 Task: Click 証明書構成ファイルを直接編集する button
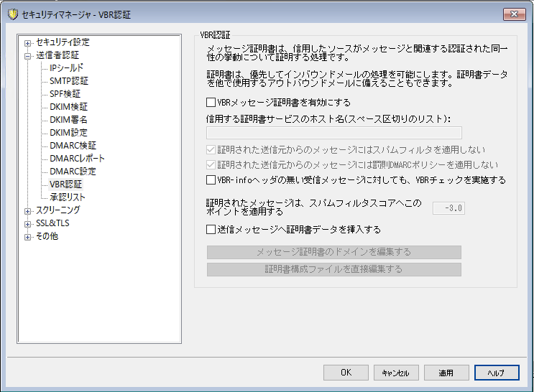point(334,269)
